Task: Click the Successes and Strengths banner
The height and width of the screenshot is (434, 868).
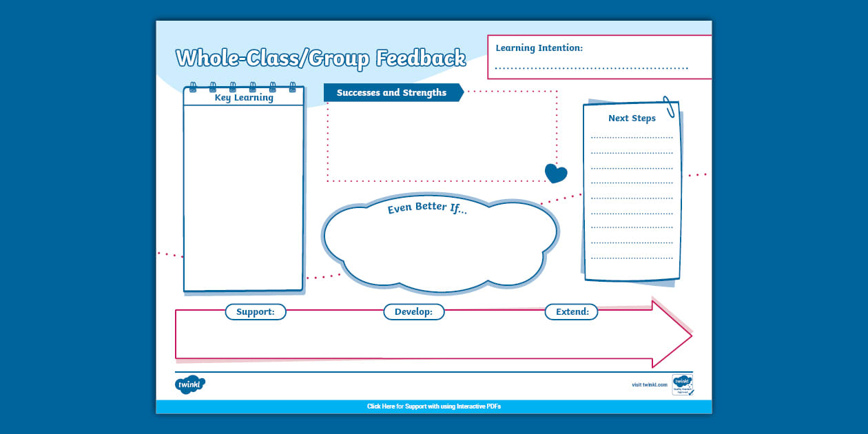Action: pyautogui.click(x=392, y=93)
